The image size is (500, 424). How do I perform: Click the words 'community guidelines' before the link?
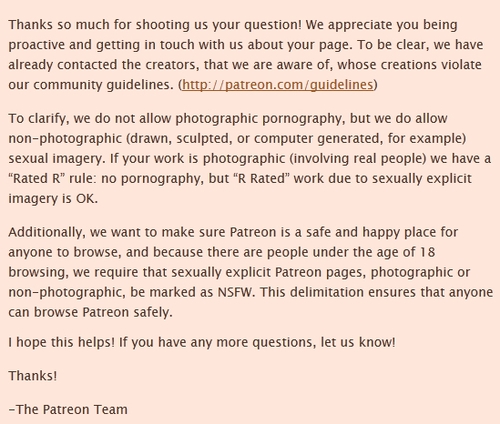pos(103,85)
